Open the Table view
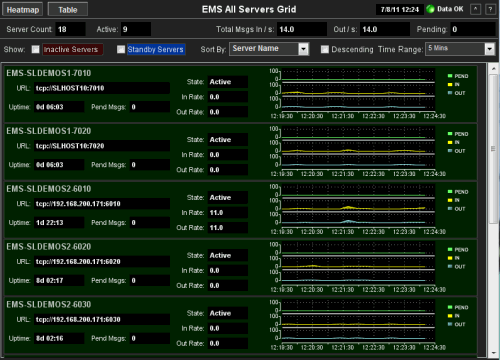Image resolution: width=500 pixels, height=360 pixels. coord(68,9)
